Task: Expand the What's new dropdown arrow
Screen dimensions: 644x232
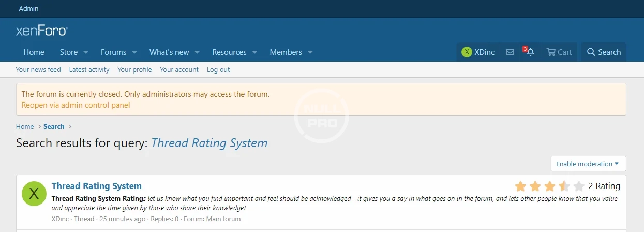Action: click(x=198, y=52)
